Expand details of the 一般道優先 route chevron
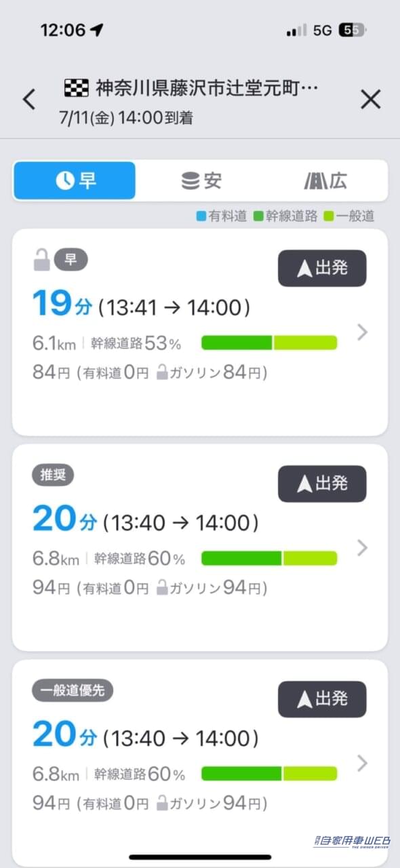This screenshot has height=868, width=400. [x=363, y=764]
